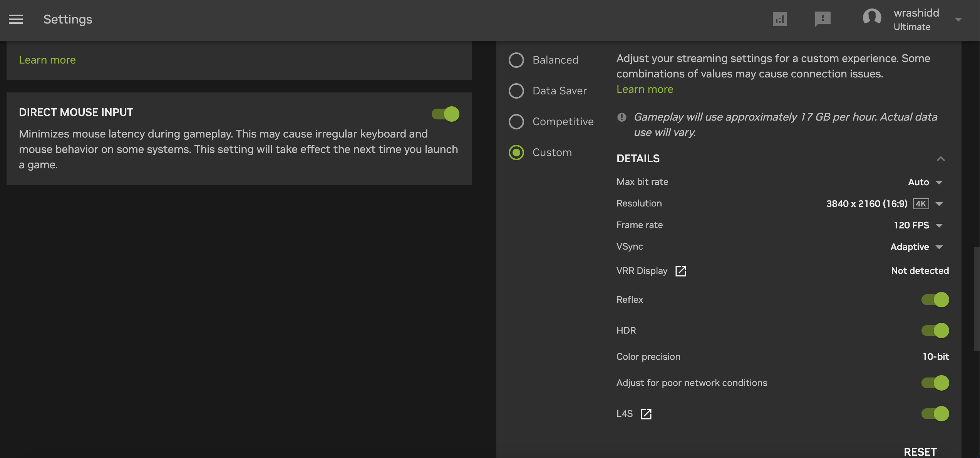
Task: Open the Learn more link under streaming settings
Action: (x=645, y=89)
